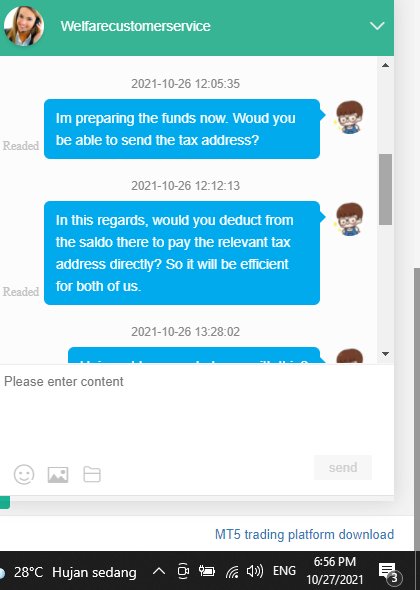Open the MT5 trading platform download link

coord(304,534)
